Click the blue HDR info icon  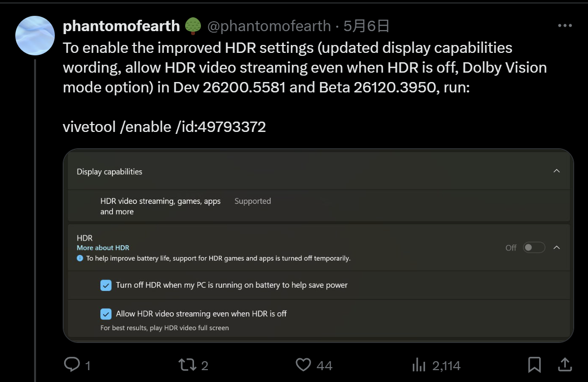pyautogui.click(x=80, y=258)
